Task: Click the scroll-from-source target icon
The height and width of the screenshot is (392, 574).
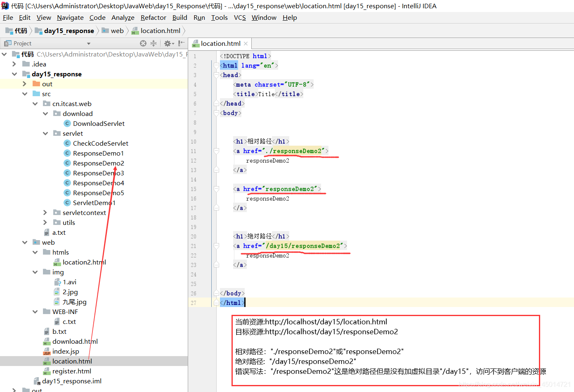Action: pos(143,43)
